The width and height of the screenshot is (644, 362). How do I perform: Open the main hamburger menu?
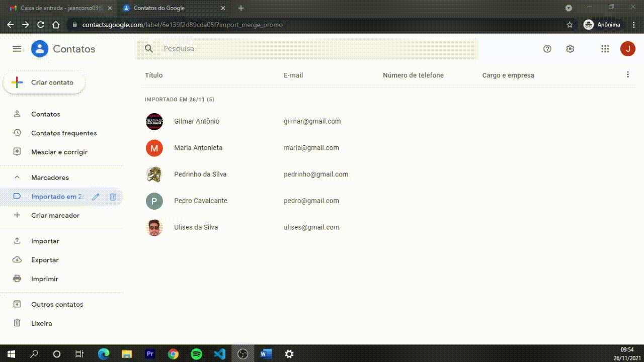tap(17, 49)
